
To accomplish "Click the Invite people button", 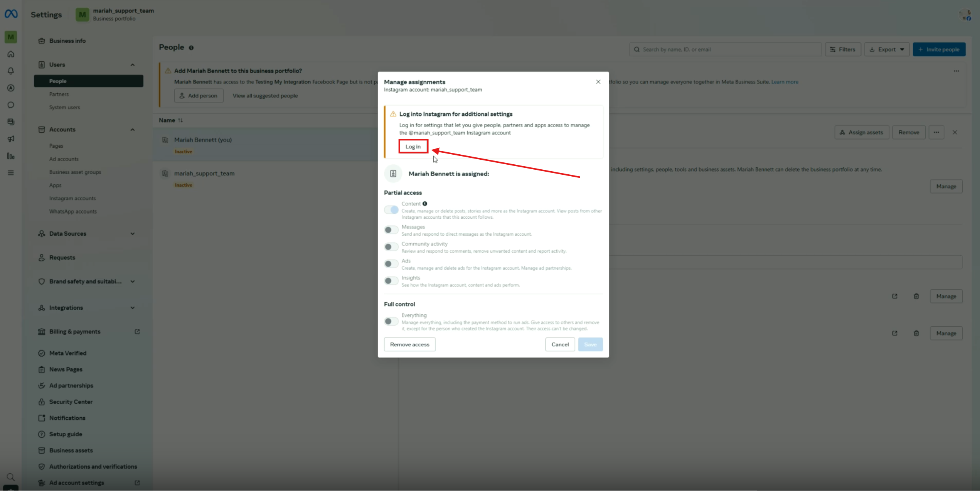I will click(939, 49).
